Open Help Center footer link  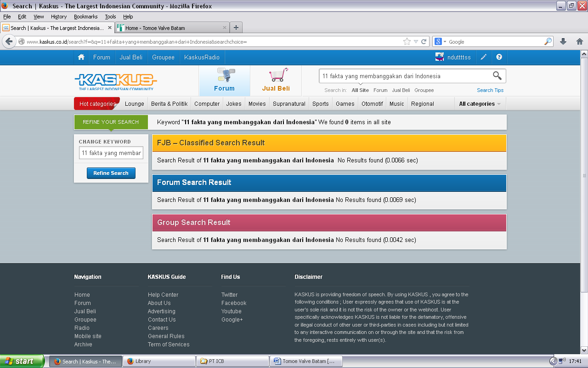(x=163, y=295)
